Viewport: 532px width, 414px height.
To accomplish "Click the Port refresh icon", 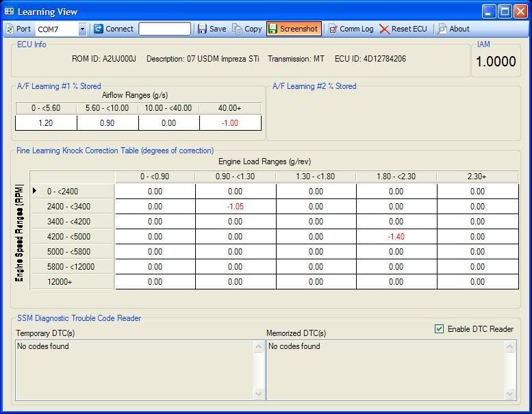I will (x=10, y=29).
